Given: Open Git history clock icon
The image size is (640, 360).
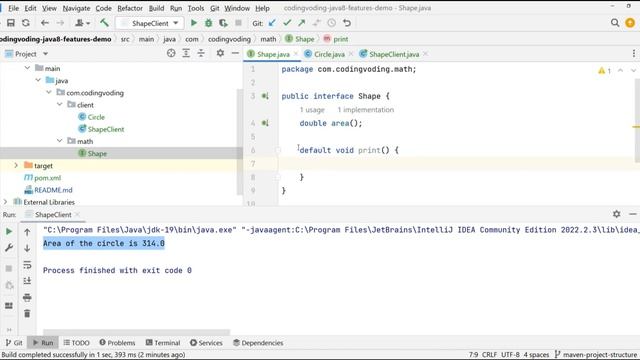Looking at the screenshot, I should tap(331, 23).
